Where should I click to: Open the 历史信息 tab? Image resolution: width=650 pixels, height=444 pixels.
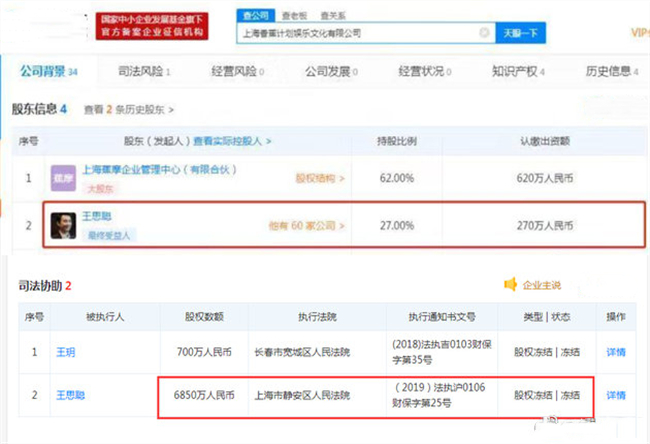(x=612, y=71)
